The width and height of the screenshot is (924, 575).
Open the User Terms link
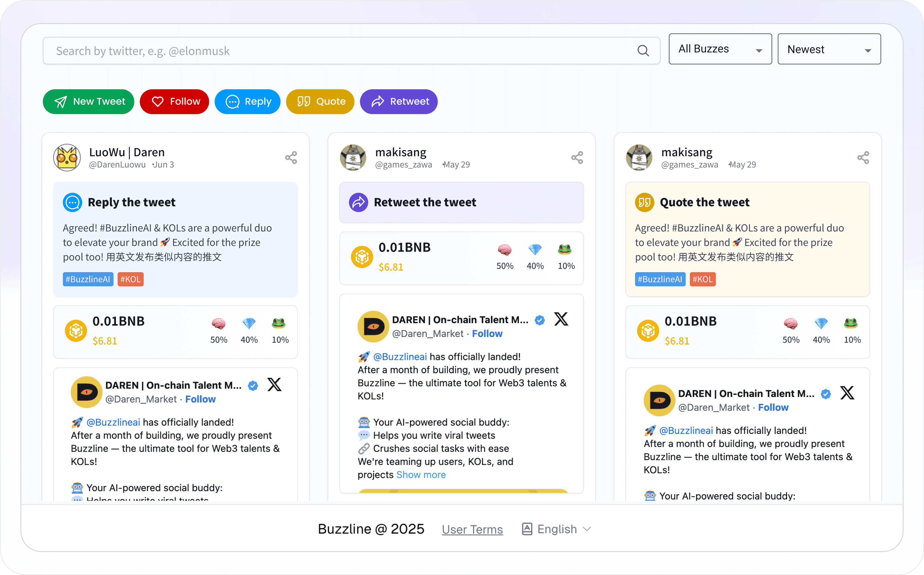point(472,530)
